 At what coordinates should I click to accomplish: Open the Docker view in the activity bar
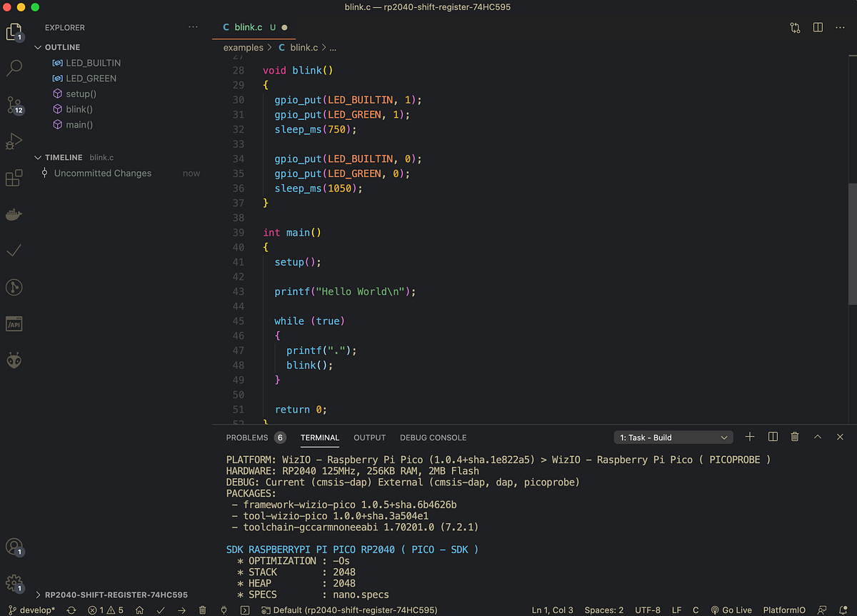point(14,214)
